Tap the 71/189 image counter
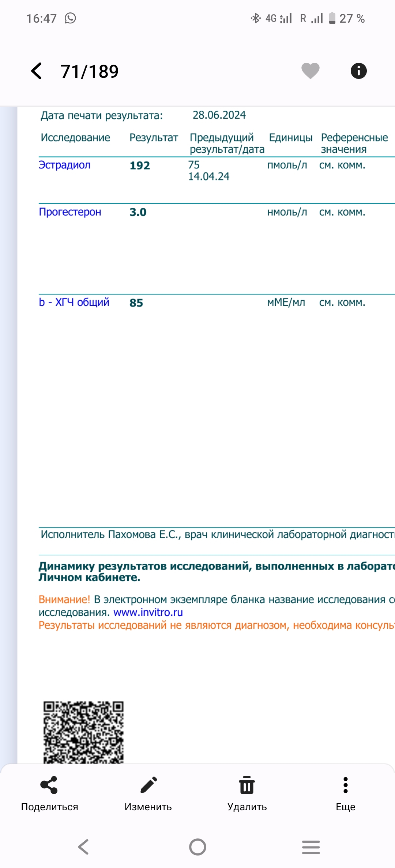The height and width of the screenshot is (868, 395). click(x=90, y=71)
